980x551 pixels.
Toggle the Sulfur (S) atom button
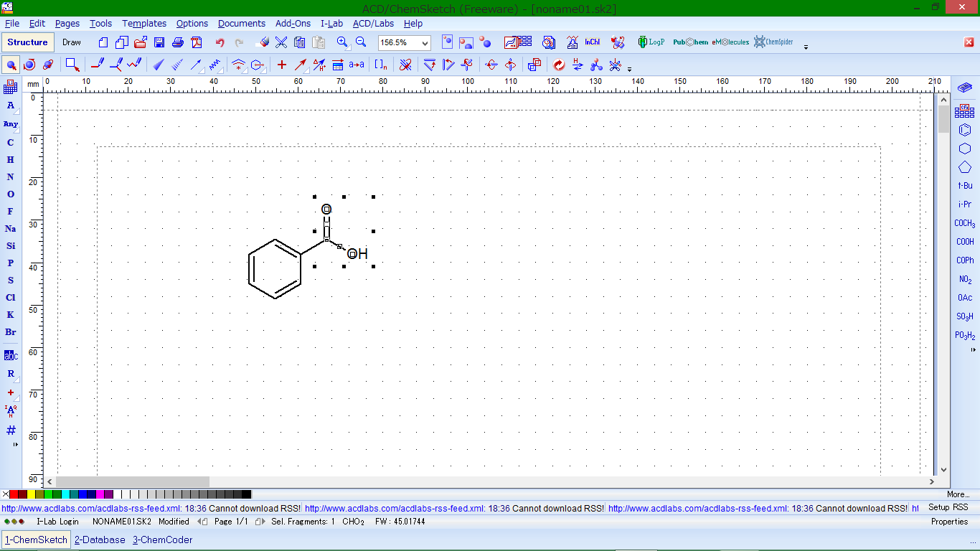pyautogui.click(x=11, y=281)
